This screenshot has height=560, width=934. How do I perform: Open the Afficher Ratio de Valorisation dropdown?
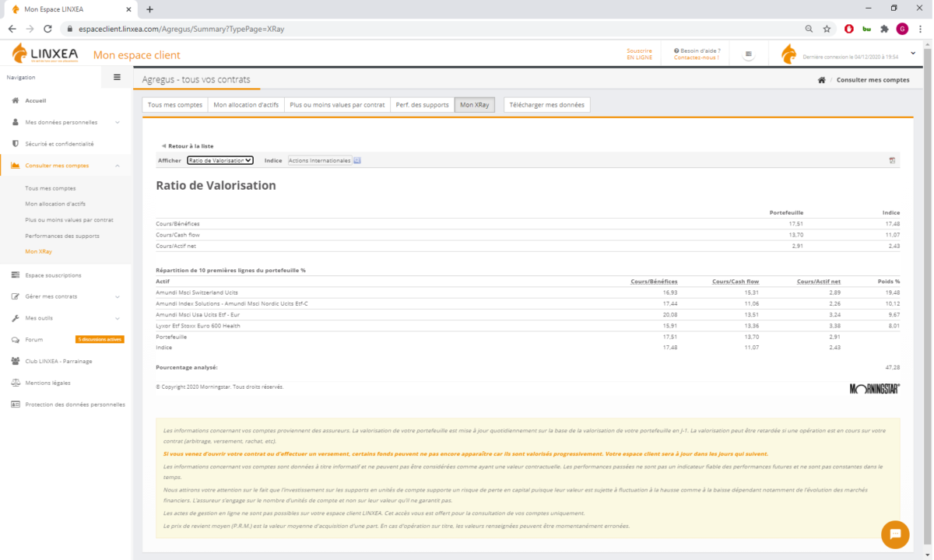[220, 160]
